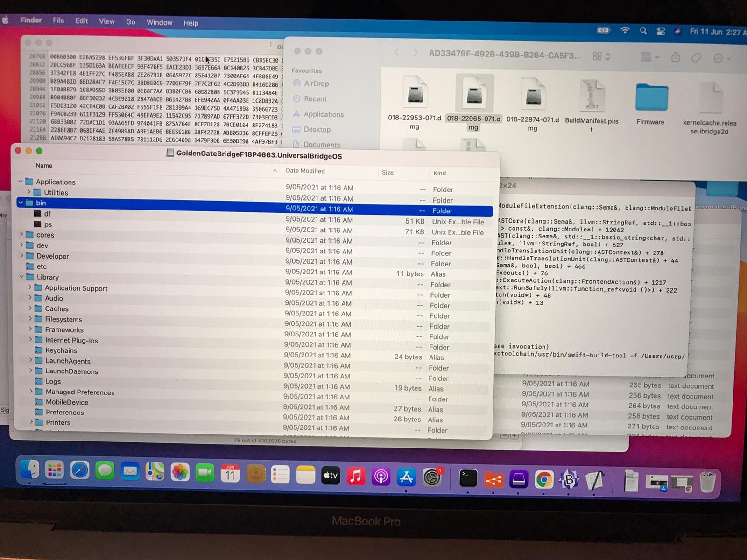
Task: Sort by the Kind column header
Action: 439,173
